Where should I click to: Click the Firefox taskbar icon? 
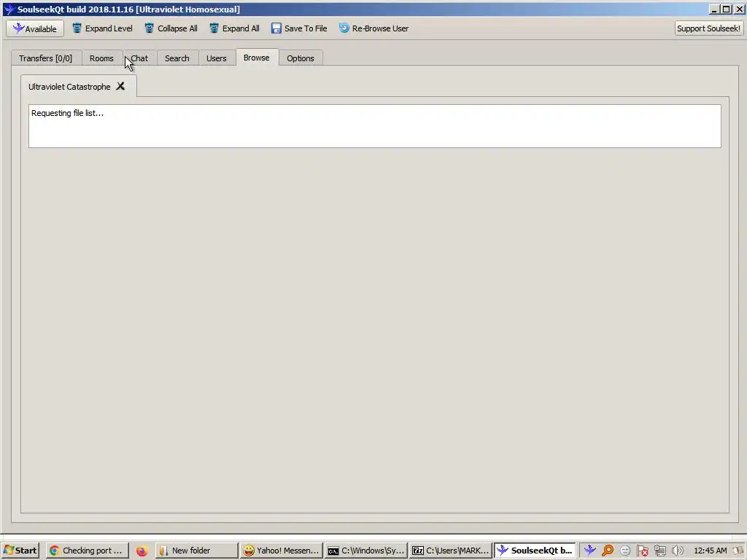coord(142,551)
